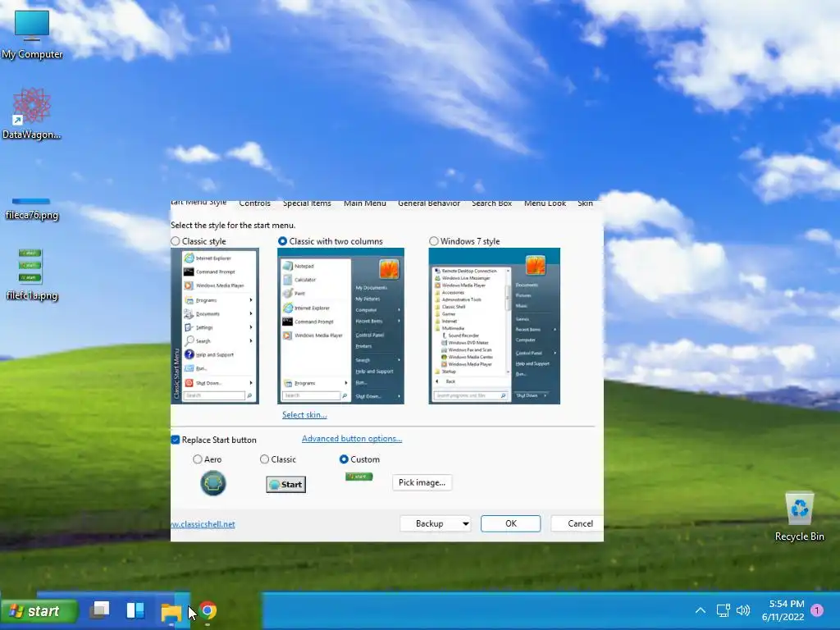Open the volume speaker tray icon
Viewport: 840px width, 630px height.
(743, 610)
